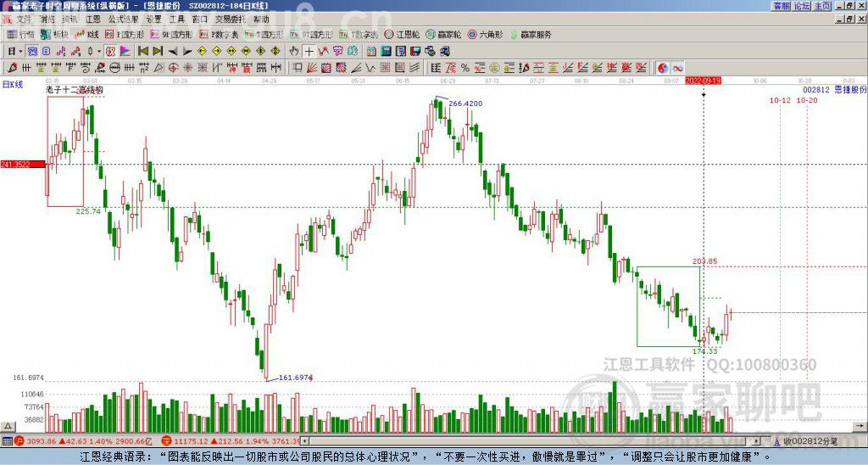Click the 10-12 date label on chart
The image size is (868, 465).
click(x=780, y=100)
